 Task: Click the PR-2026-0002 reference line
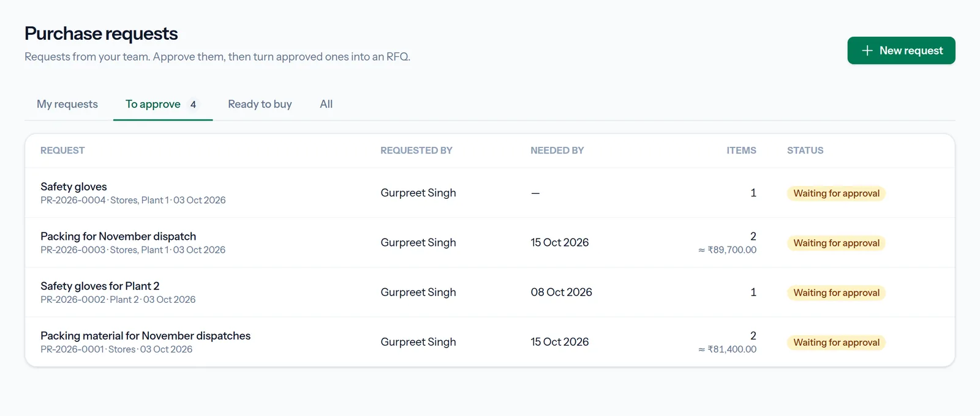[x=118, y=299]
